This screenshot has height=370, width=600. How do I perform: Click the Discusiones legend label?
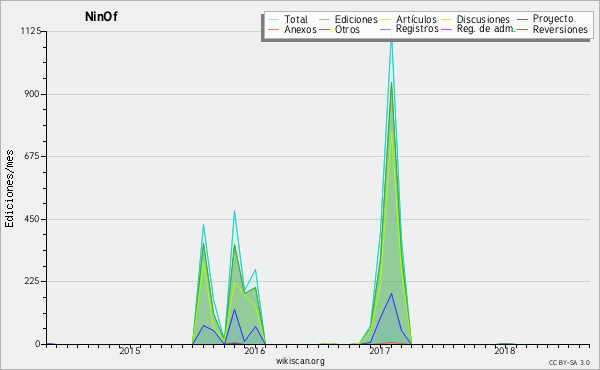tap(483, 19)
